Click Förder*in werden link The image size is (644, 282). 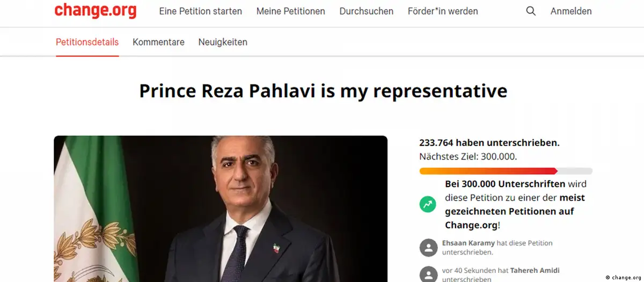(x=443, y=11)
